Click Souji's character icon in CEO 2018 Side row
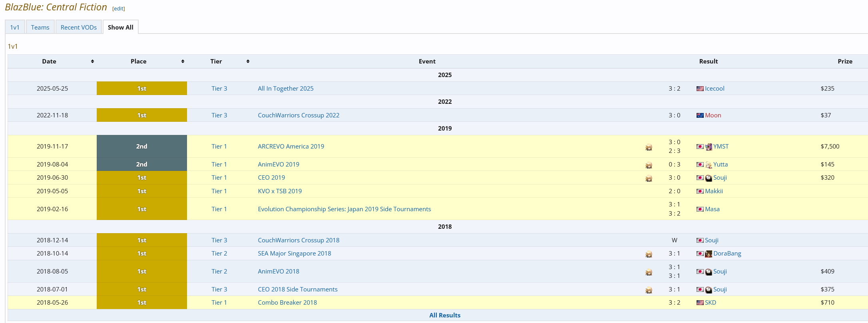Image resolution: width=868 pixels, height=323 pixels. point(709,290)
